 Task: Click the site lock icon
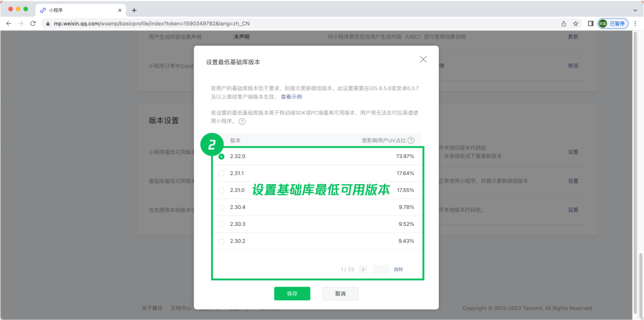click(48, 24)
